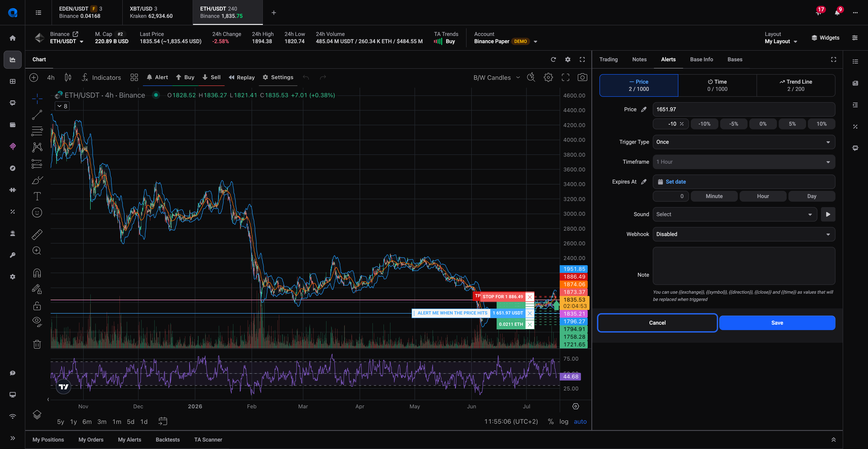Open the Sound Select dropdown
Image resolution: width=868 pixels, height=449 pixels.
point(735,214)
